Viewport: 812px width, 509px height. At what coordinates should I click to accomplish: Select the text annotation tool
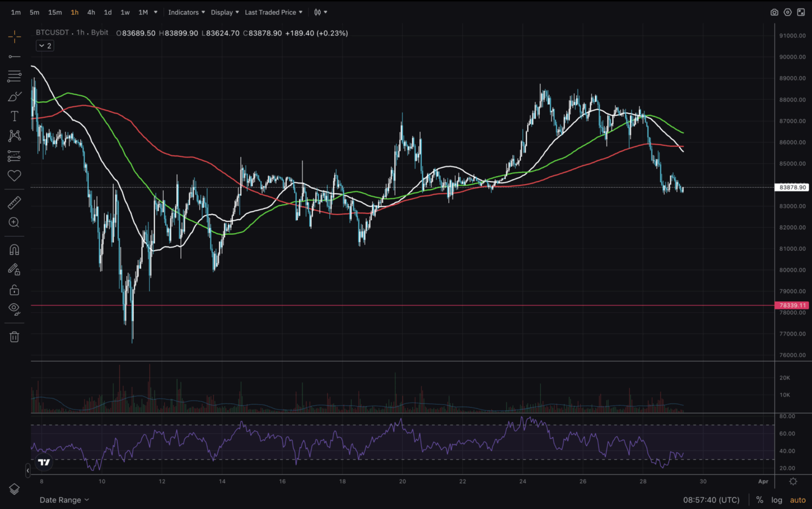[x=14, y=116]
